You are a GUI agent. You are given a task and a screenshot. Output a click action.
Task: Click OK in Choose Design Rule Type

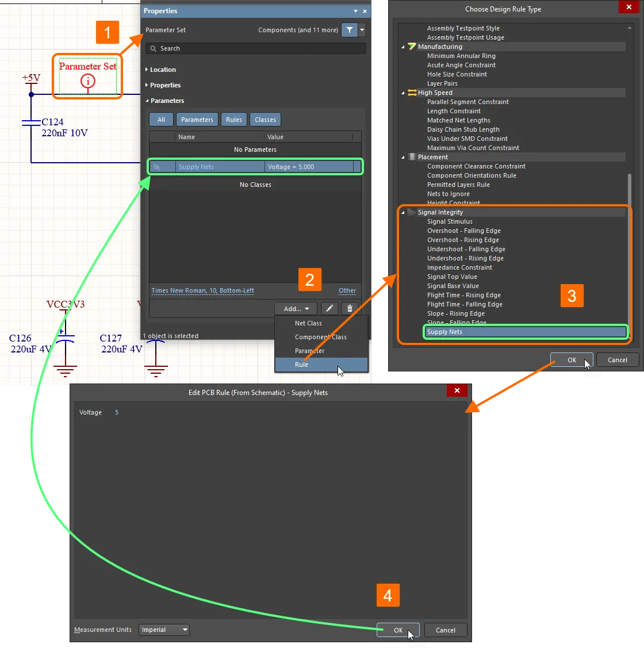coord(572,360)
